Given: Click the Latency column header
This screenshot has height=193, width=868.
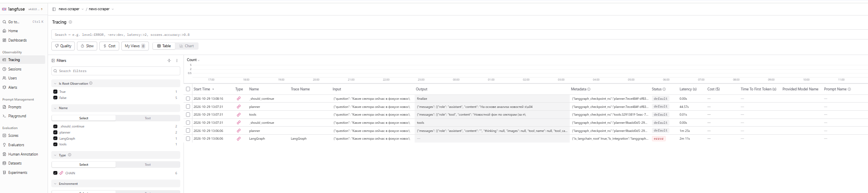Looking at the screenshot, I should point(688,89).
